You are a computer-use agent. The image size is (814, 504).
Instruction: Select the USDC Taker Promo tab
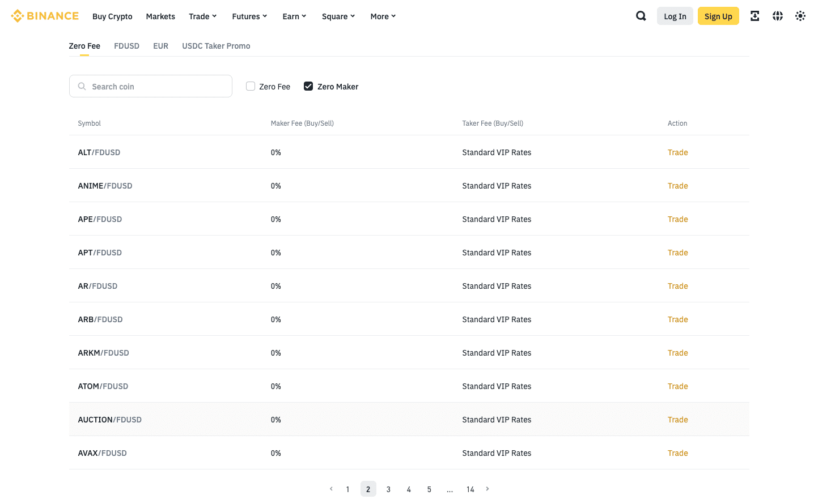(216, 46)
